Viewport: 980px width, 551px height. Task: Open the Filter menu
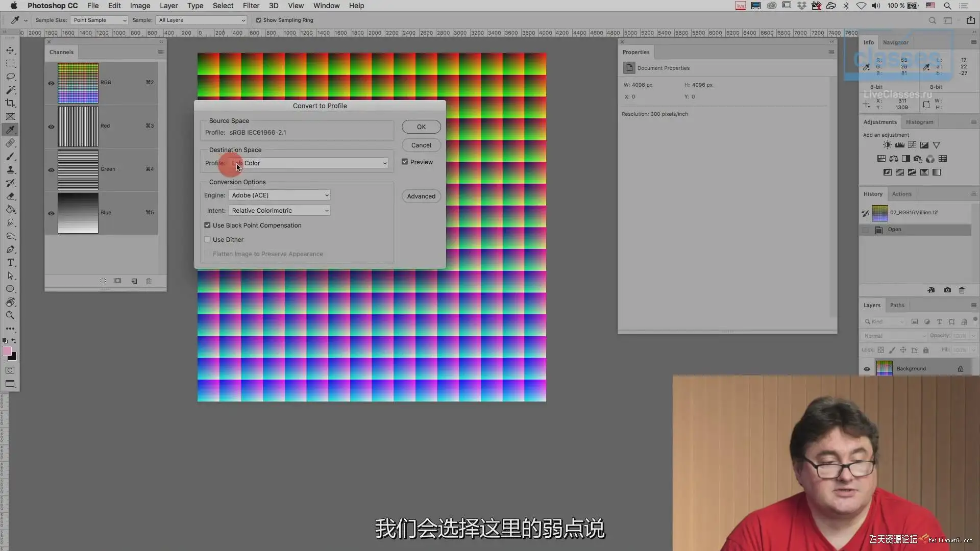[x=251, y=6]
